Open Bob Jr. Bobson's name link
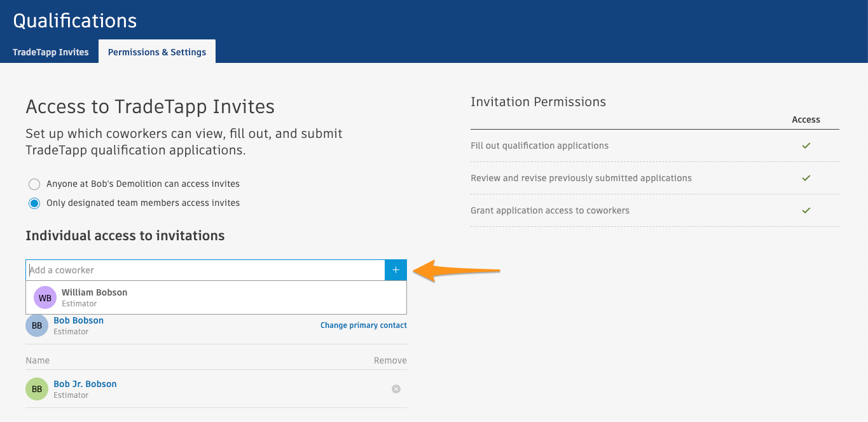868x422 pixels. pos(85,384)
